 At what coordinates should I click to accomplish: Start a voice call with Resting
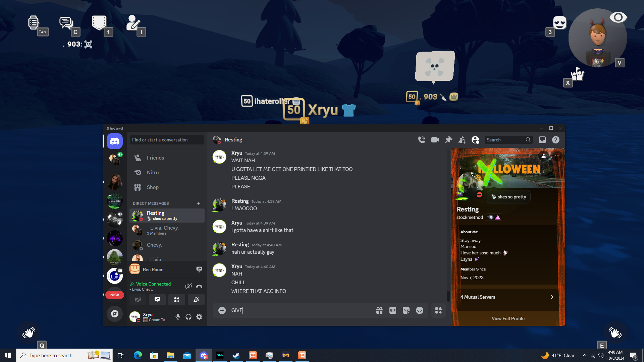(x=422, y=140)
